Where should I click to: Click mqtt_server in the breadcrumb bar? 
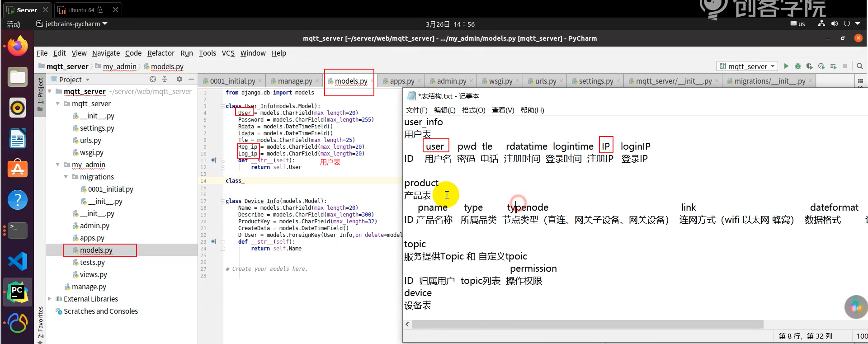pos(67,66)
